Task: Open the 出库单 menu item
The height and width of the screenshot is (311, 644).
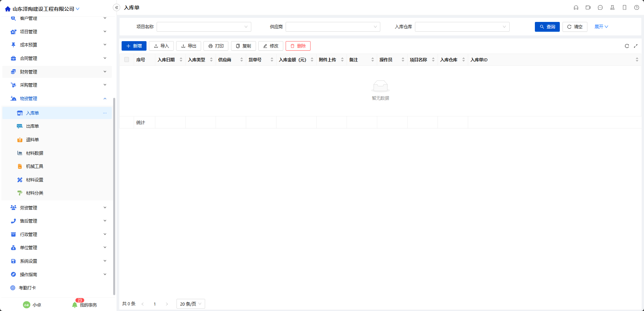Action: click(x=32, y=126)
